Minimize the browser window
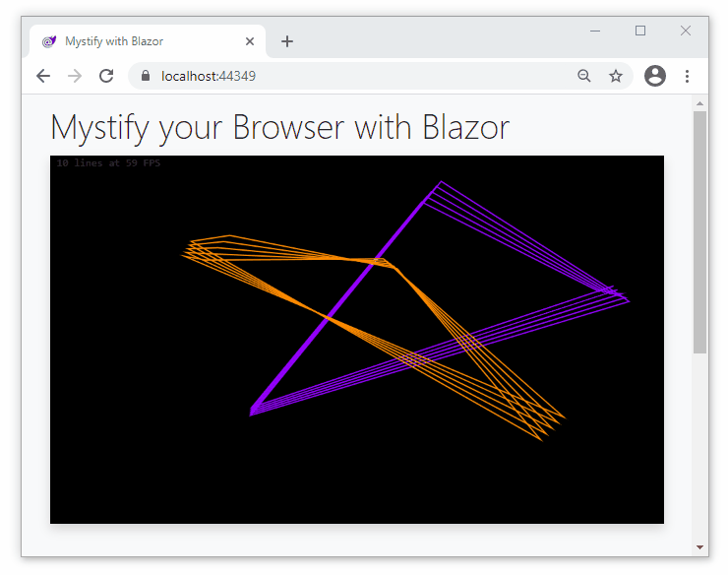The width and height of the screenshot is (728, 575). tap(595, 32)
